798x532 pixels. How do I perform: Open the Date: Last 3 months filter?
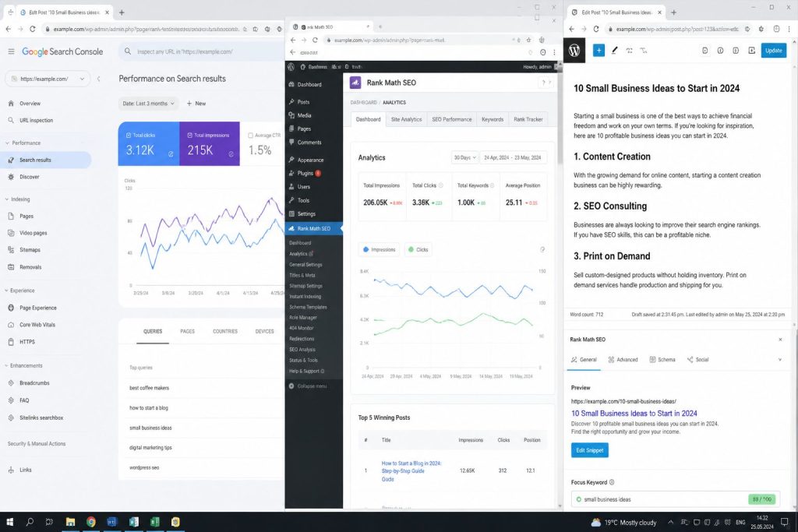(x=148, y=104)
